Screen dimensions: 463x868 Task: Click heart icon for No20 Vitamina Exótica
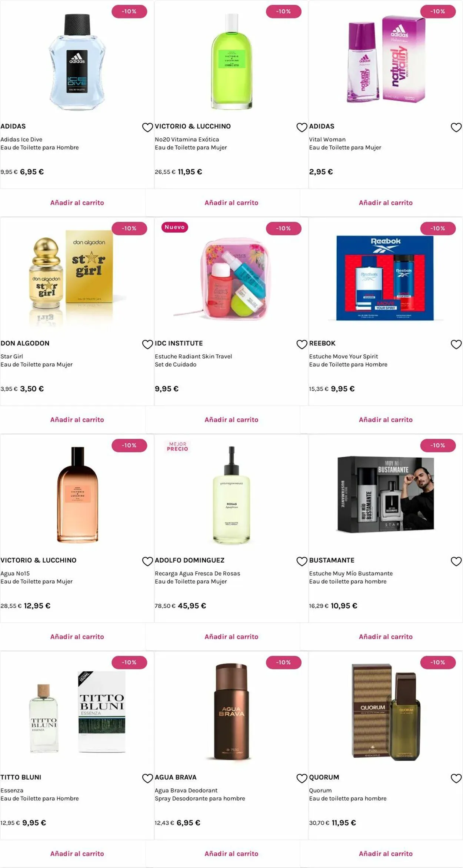tap(302, 127)
